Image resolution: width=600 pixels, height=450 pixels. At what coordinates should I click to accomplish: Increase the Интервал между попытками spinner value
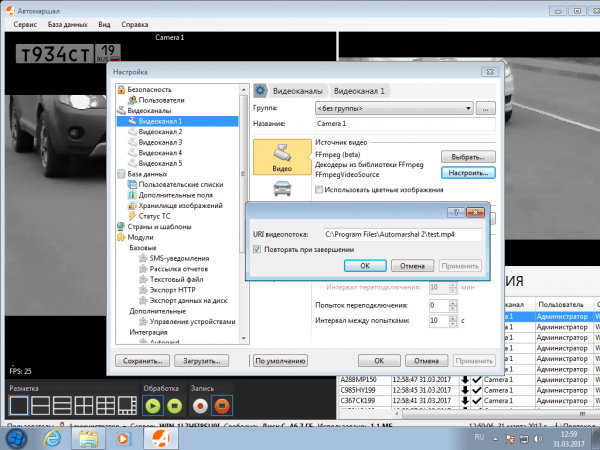(x=451, y=316)
